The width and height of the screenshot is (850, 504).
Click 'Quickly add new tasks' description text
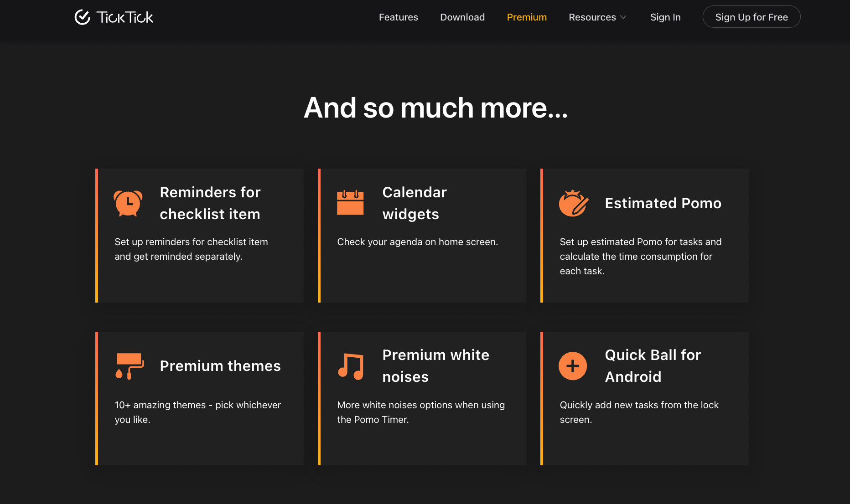click(639, 412)
